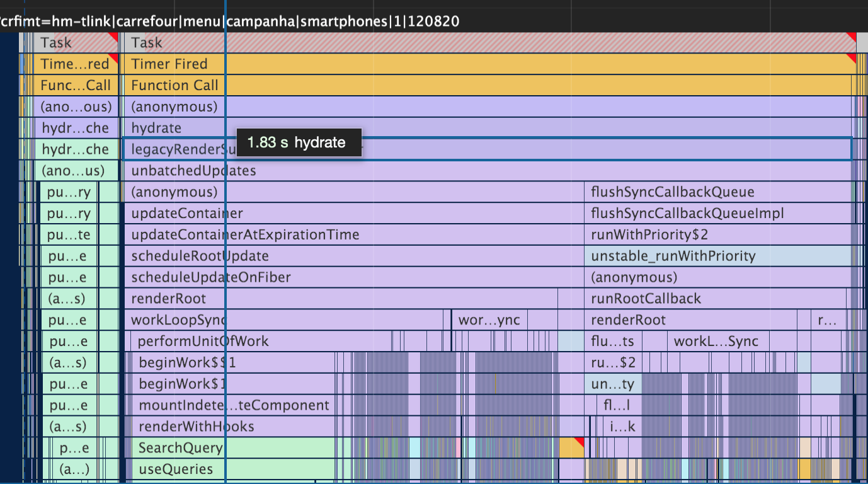Click the unstable_runWithPriority bar
The height and width of the screenshot is (484, 868).
coord(717,256)
